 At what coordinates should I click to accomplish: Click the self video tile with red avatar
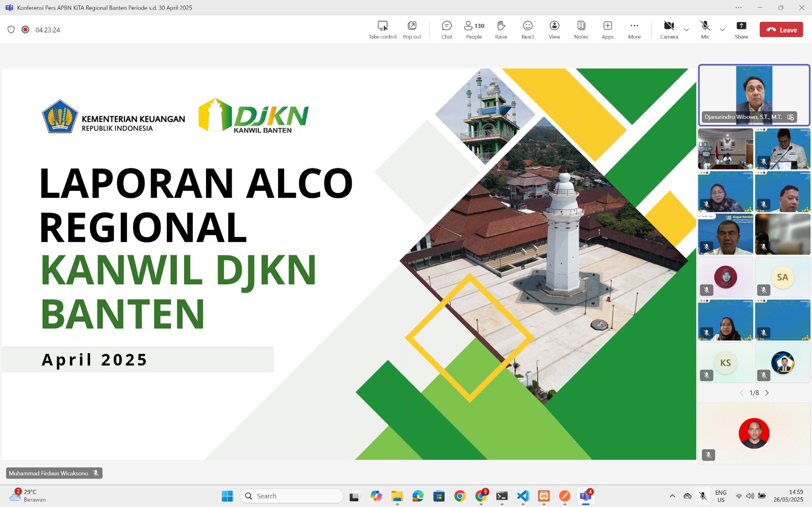[754, 433]
